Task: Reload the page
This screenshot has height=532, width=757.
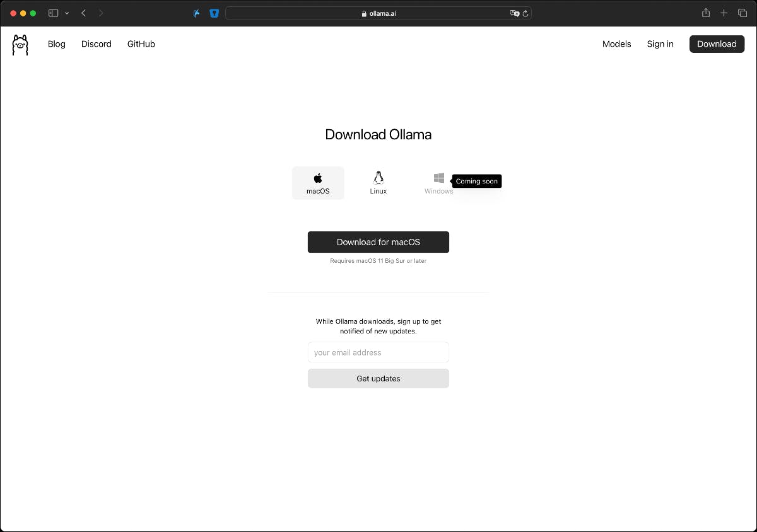Action: (x=525, y=13)
